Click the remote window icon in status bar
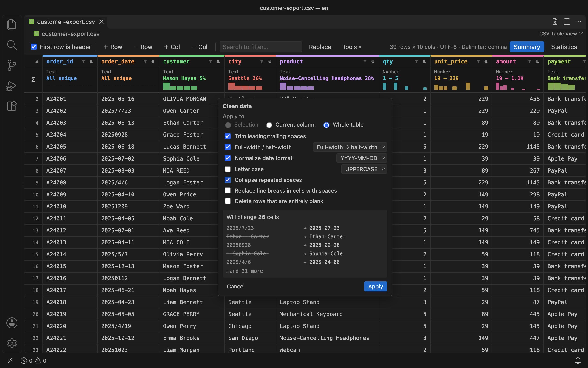The width and height of the screenshot is (588, 368). [x=10, y=360]
